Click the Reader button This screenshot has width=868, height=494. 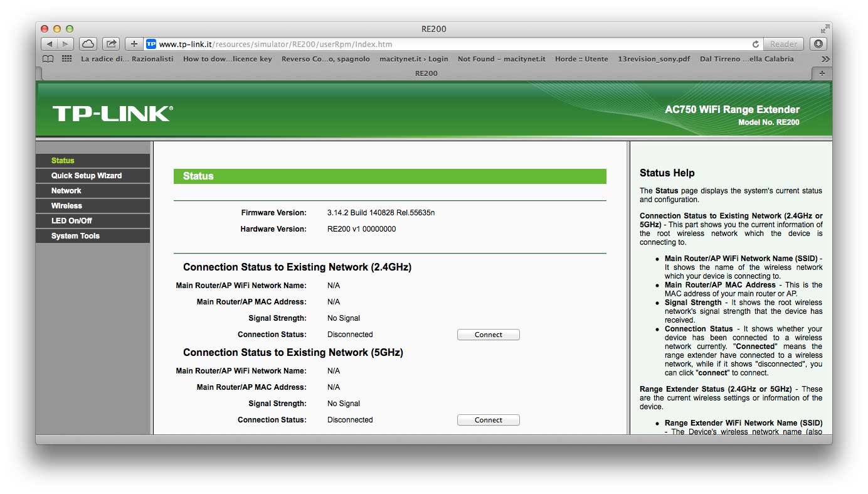tap(783, 44)
